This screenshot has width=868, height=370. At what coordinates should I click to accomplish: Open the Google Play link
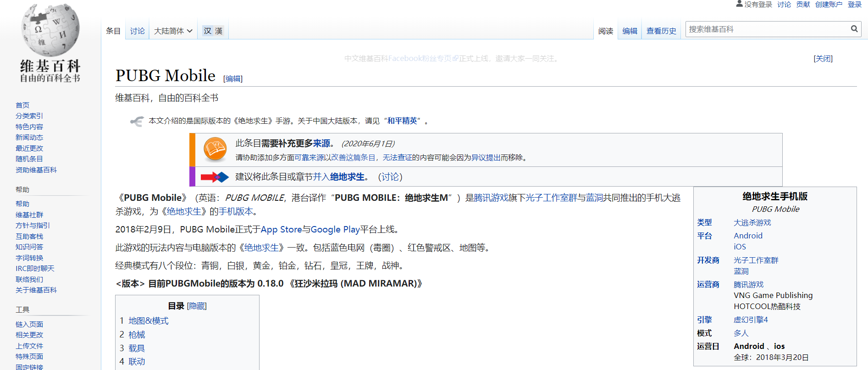point(335,230)
